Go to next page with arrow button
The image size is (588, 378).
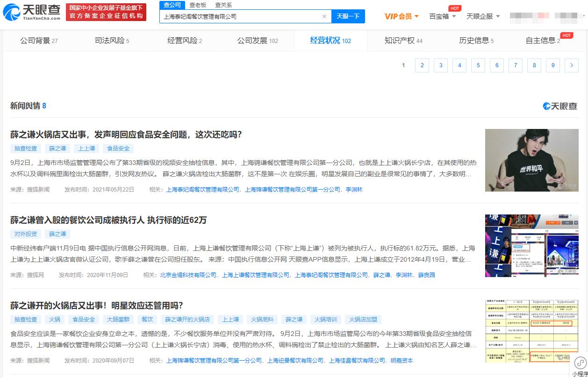tap(572, 65)
